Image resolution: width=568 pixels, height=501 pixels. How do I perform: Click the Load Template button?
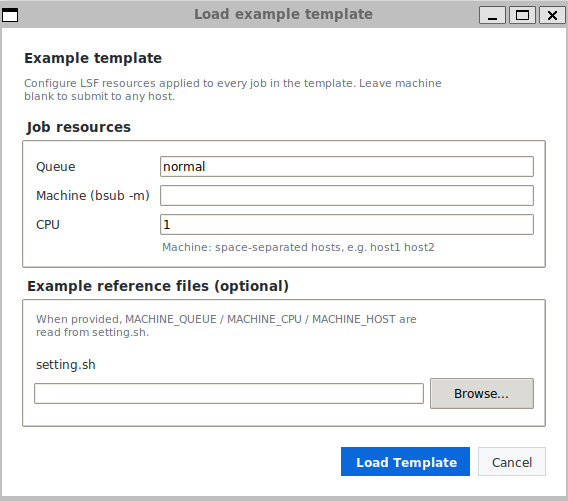405,462
